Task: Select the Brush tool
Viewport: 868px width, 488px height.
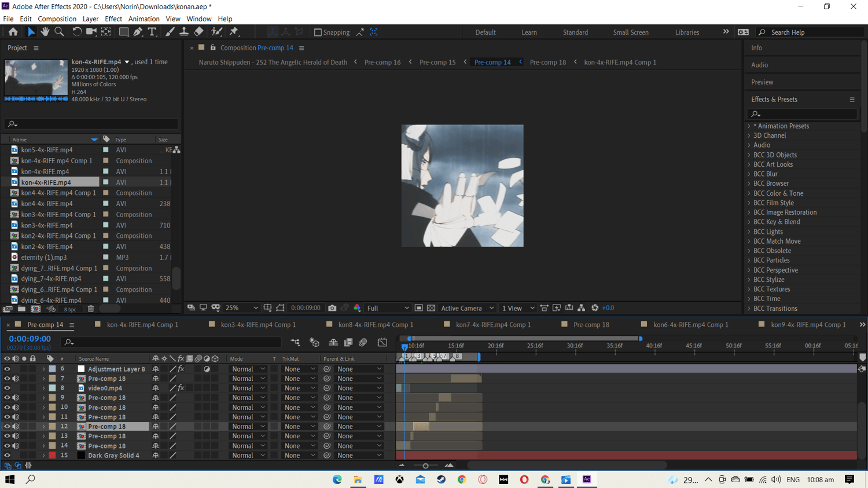Action: tap(170, 32)
